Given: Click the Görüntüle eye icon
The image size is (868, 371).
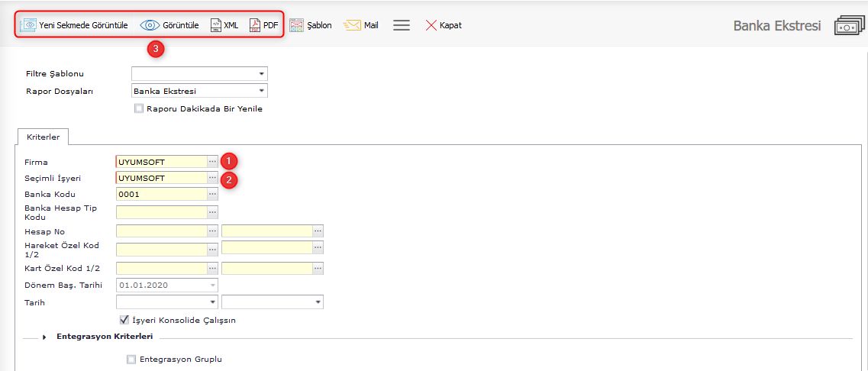Looking at the screenshot, I should tap(150, 25).
